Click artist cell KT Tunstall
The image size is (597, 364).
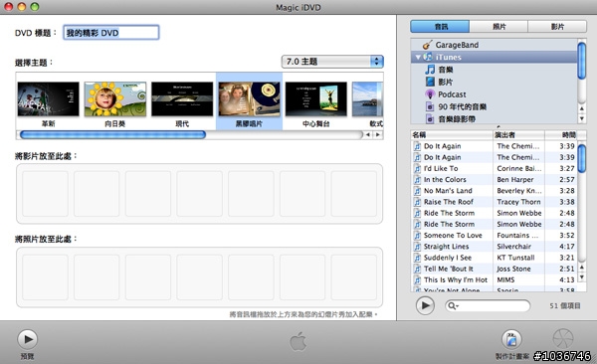[x=515, y=258]
